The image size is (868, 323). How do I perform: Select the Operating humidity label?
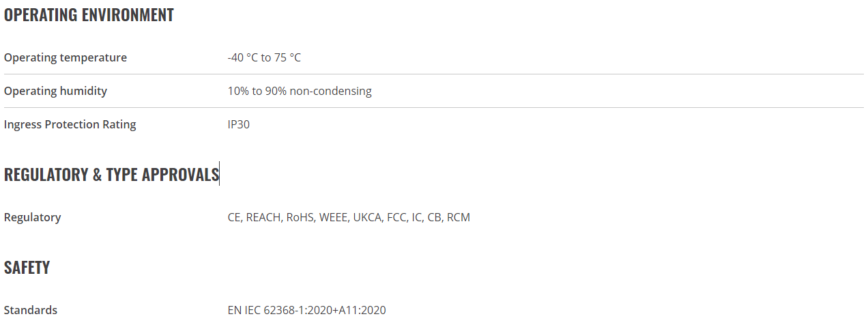55,91
